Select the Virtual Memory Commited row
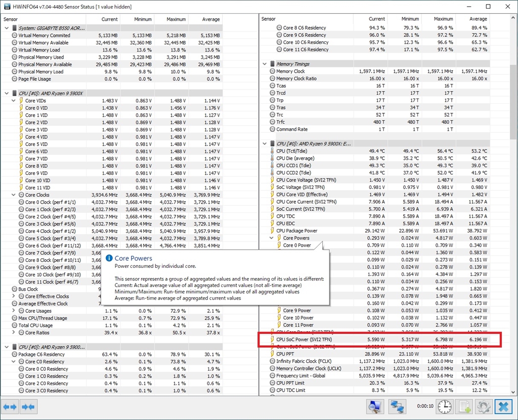This screenshot has width=518, height=420. click(x=44, y=35)
